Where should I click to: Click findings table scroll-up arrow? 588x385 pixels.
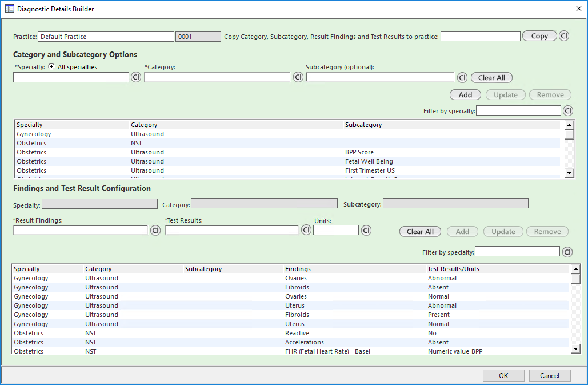click(x=575, y=269)
